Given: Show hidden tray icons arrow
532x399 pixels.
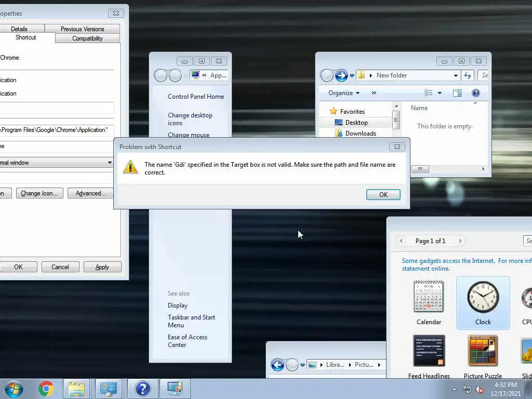Looking at the screenshot, I should point(454,389).
